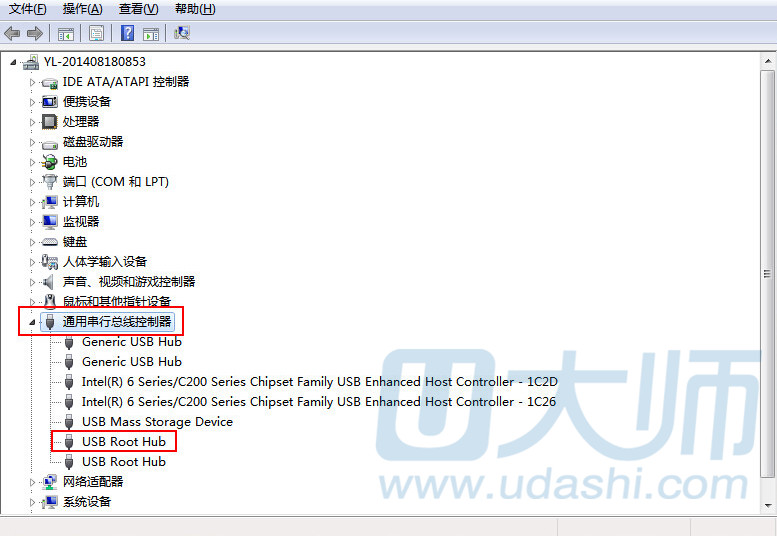Expand the 系统设备 node

click(32, 502)
